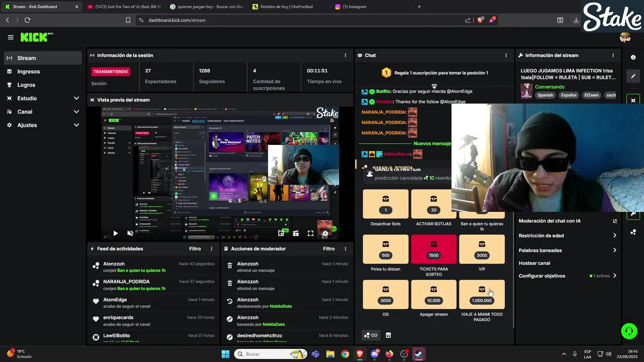Image resolution: width=644 pixels, height=362 pixels.
Task: Open Filtro in Acciones de moderador
Action: pos(329,249)
